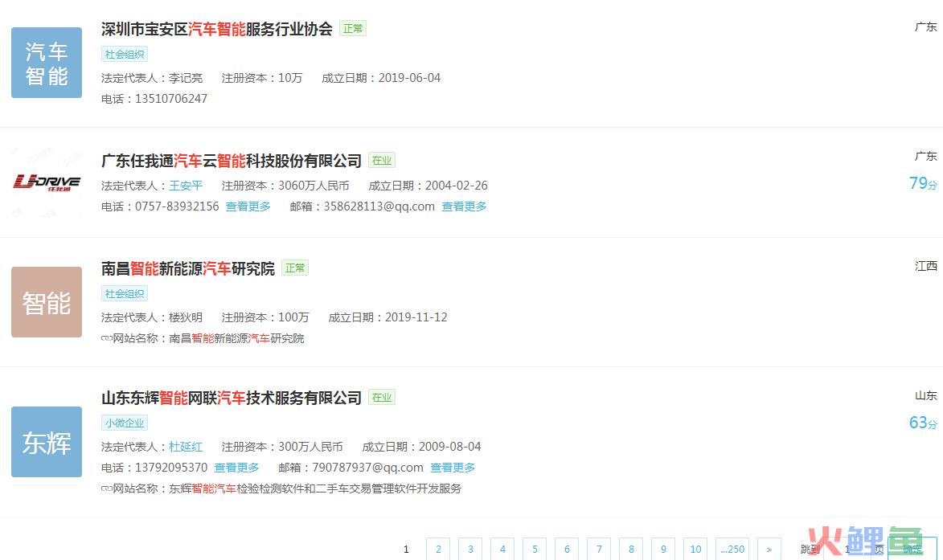Image resolution: width=943 pixels, height=560 pixels.
Task: View more emails for 790787937@qq.com
Action: pos(453,468)
